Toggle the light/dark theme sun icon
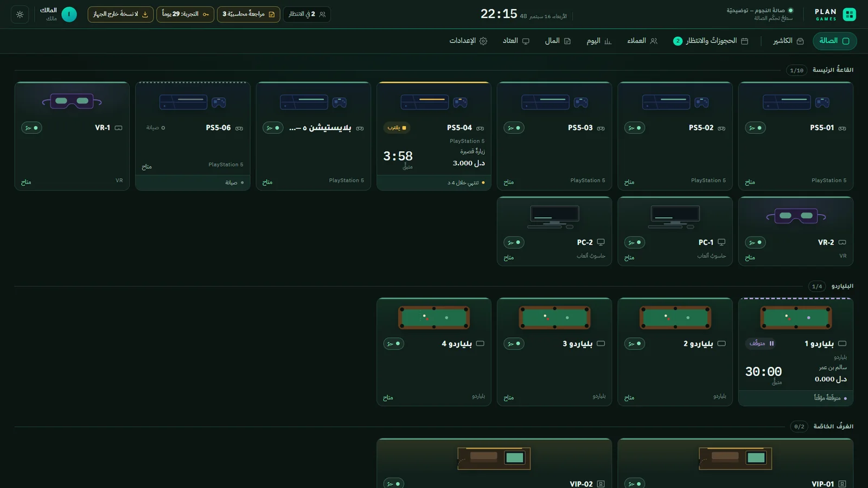Image resolution: width=868 pixels, height=488 pixels. click(x=20, y=15)
